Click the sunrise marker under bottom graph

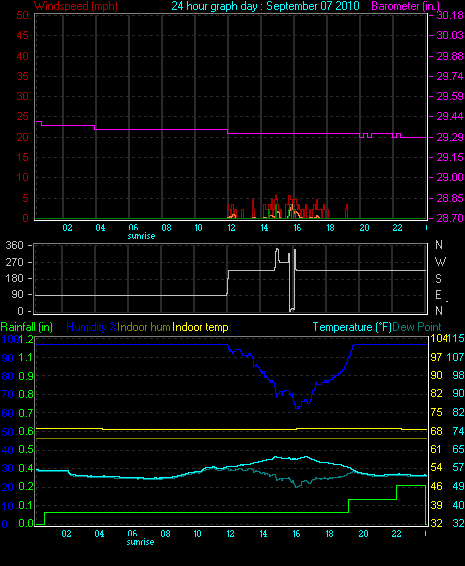(140, 542)
